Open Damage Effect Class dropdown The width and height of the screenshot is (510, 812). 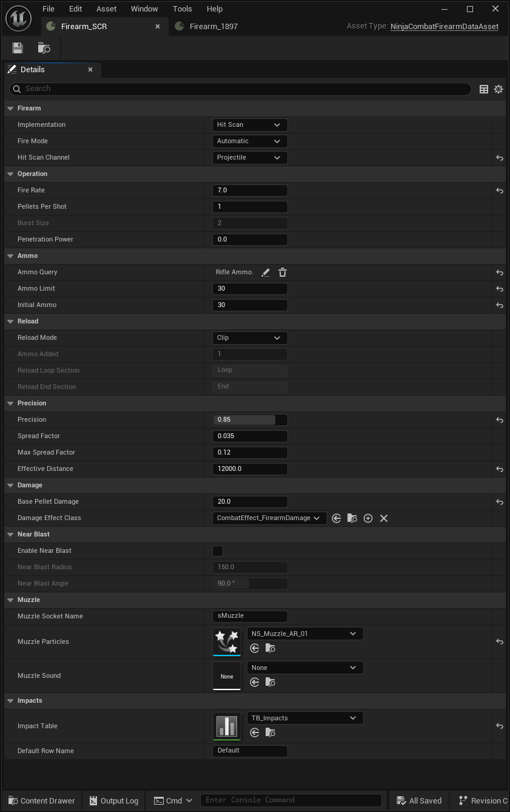point(270,518)
